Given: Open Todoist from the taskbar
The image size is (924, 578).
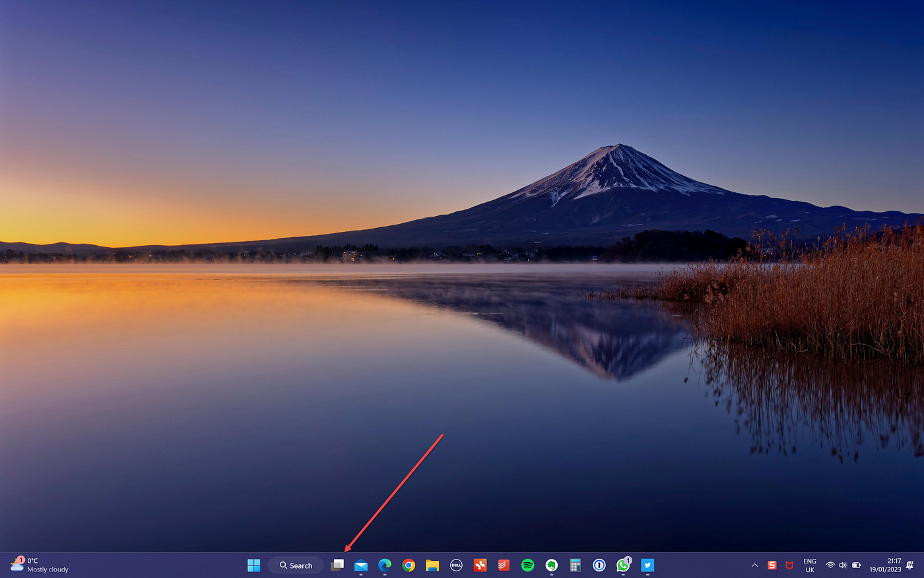Looking at the screenshot, I should pyautogui.click(x=504, y=565).
